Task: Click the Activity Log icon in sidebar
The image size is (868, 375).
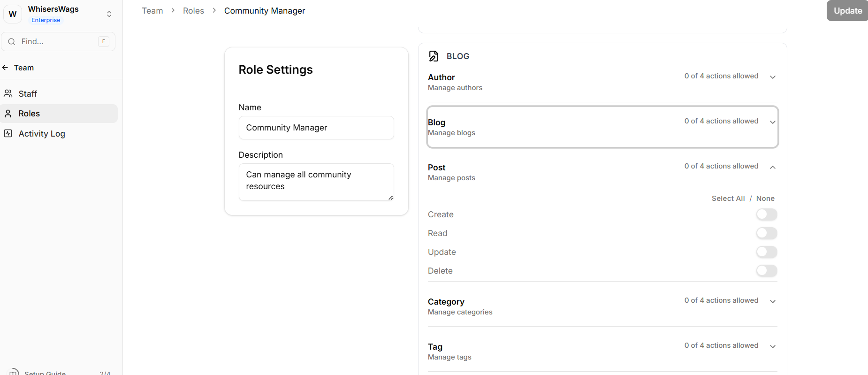Action: tap(8, 134)
